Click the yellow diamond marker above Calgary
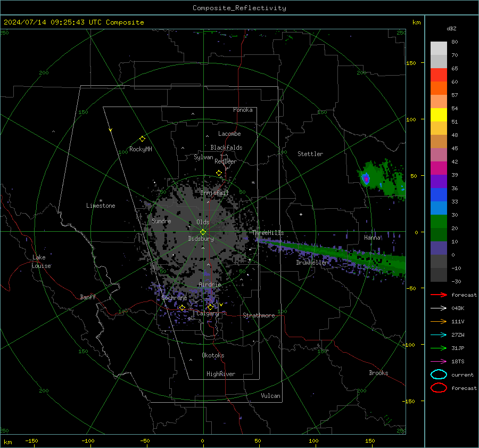The image size is (479, 448). [210, 307]
